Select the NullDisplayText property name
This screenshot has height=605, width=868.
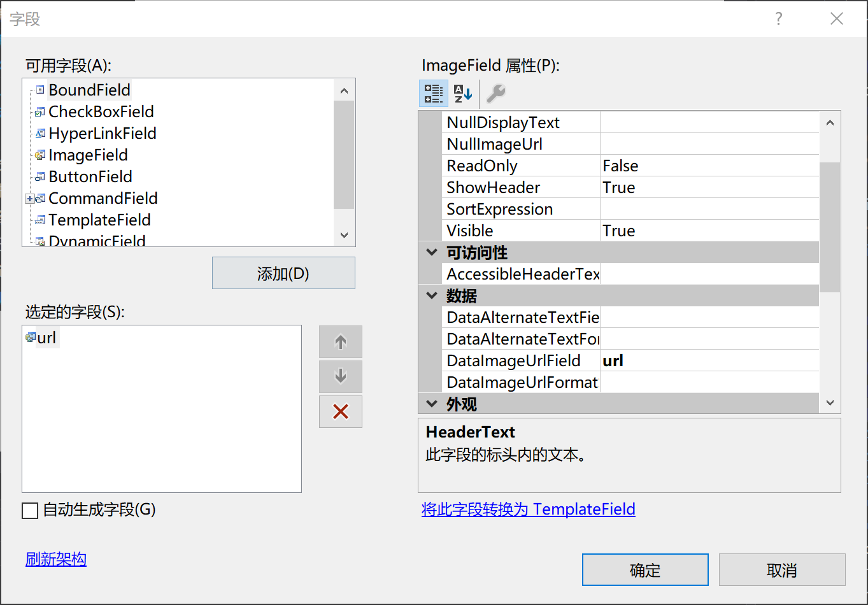503,122
